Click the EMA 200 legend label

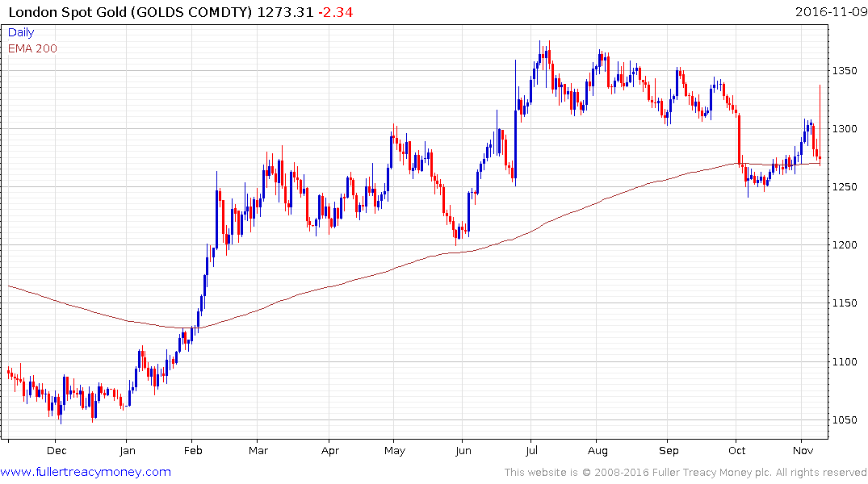coord(32,48)
